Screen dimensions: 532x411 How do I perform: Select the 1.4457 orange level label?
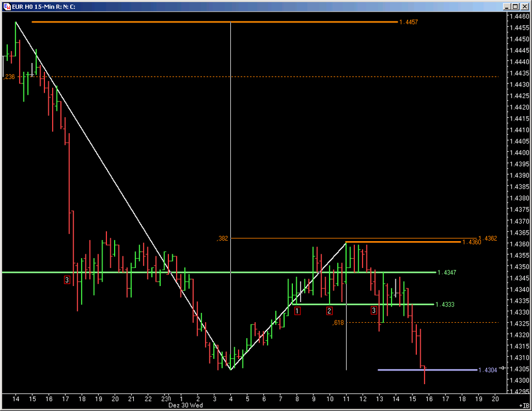[x=409, y=22]
